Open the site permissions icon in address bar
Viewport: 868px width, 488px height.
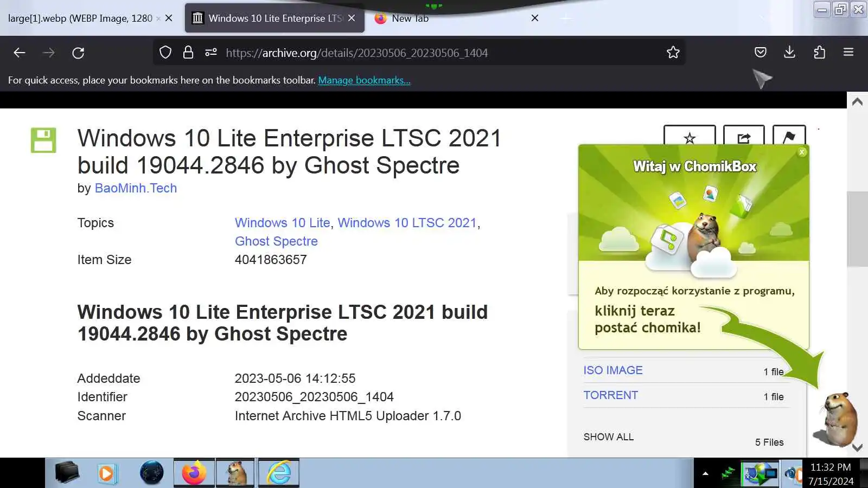(211, 53)
